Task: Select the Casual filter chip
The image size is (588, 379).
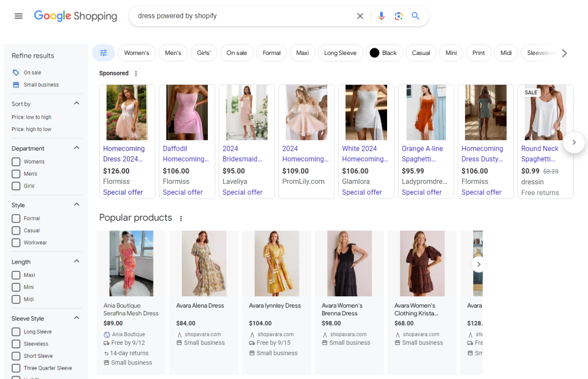Action: pos(421,53)
